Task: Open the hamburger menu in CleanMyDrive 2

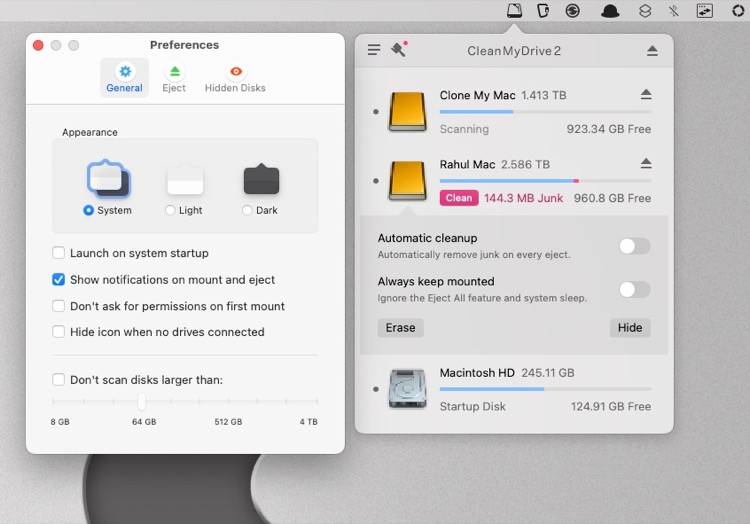Action: point(374,50)
